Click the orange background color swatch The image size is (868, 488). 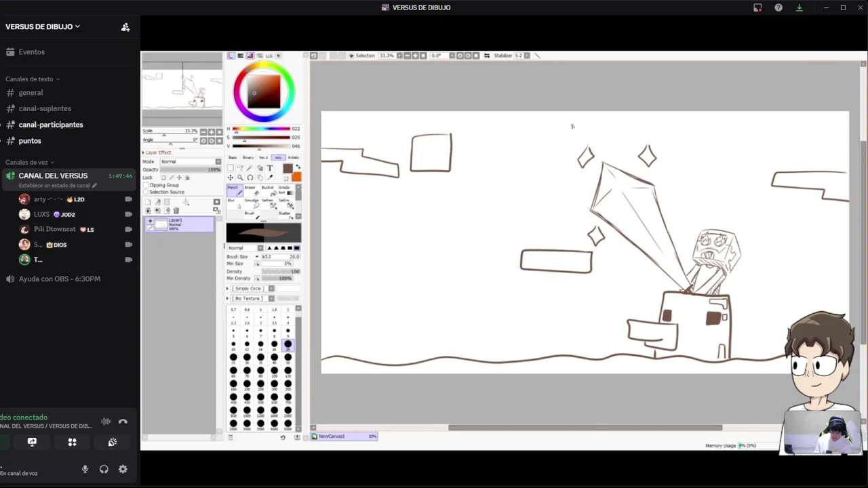tap(297, 177)
